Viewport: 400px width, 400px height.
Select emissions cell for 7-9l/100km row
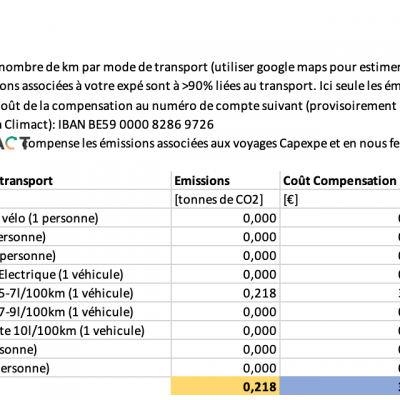click(x=226, y=312)
